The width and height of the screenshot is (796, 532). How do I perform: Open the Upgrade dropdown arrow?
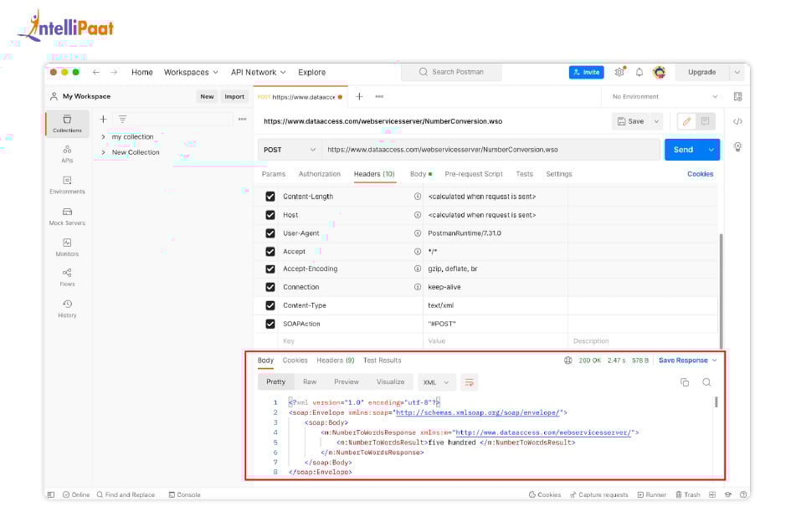click(737, 72)
